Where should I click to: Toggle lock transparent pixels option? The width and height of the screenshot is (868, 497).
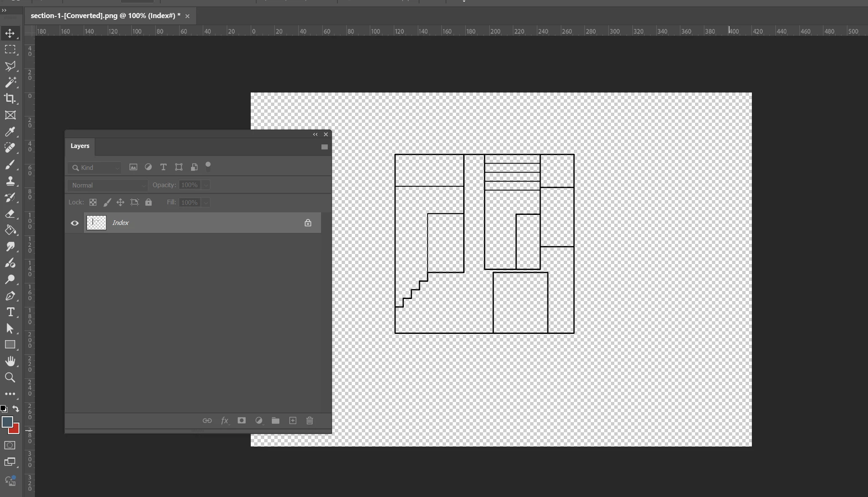click(x=93, y=202)
